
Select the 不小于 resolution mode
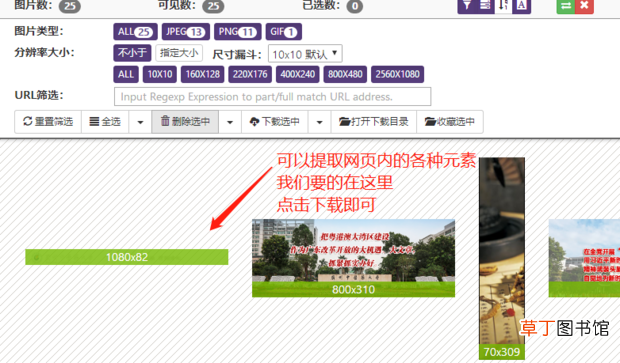point(132,53)
